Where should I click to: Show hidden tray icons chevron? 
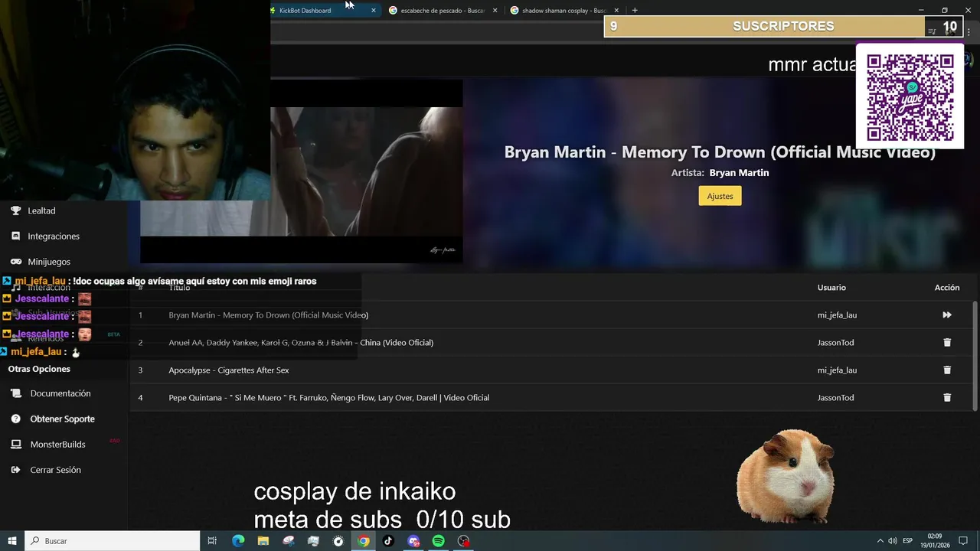tap(880, 541)
